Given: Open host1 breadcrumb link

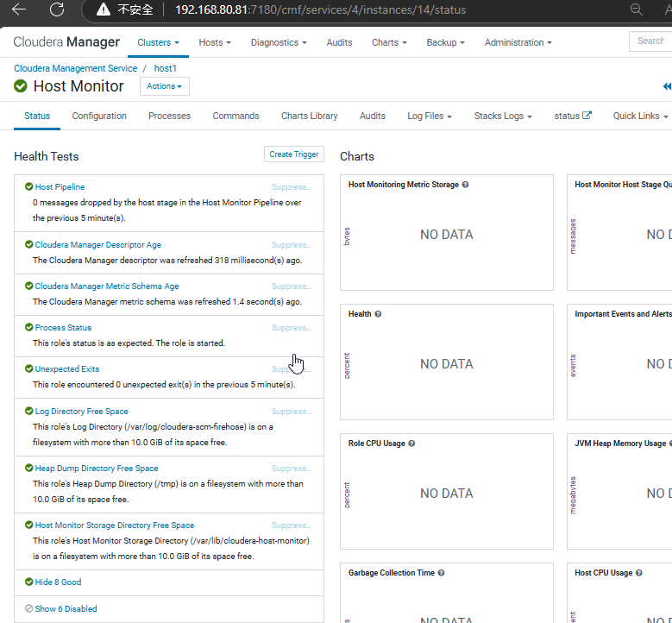Looking at the screenshot, I should 166,69.
